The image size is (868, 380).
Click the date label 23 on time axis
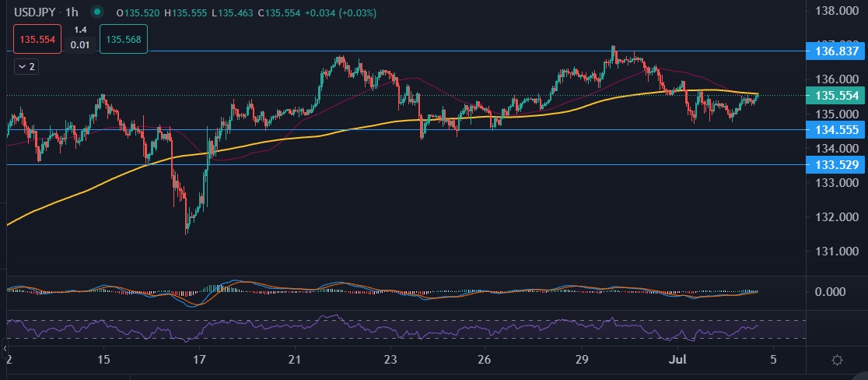[x=390, y=359]
